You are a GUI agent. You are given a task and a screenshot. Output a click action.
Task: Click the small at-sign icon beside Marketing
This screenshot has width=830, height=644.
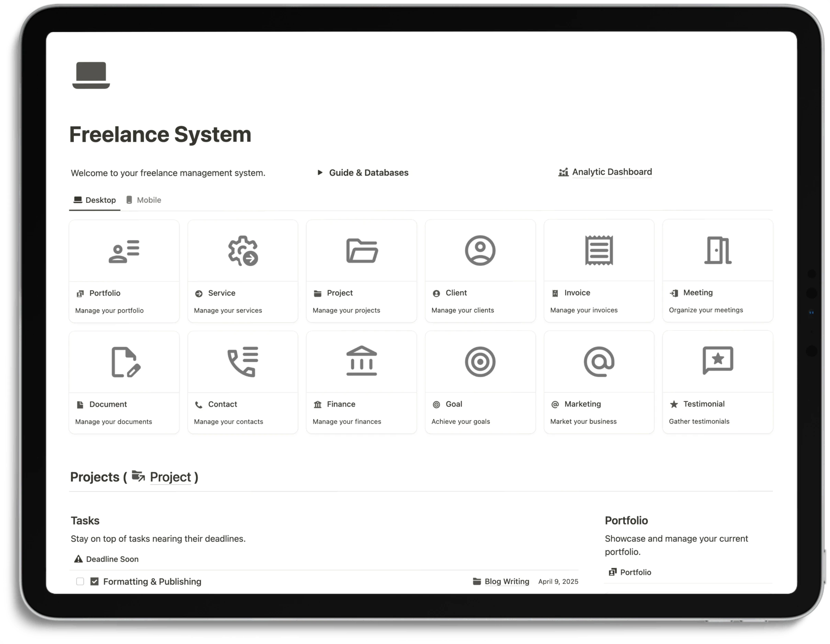tap(555, 404)
